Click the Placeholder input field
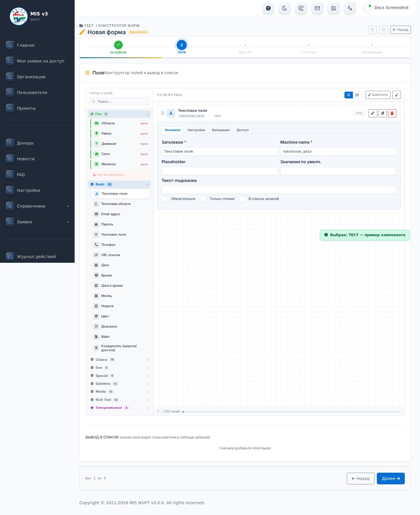Image resolution: width=420 pixels, height=515 pixels. 220,171
